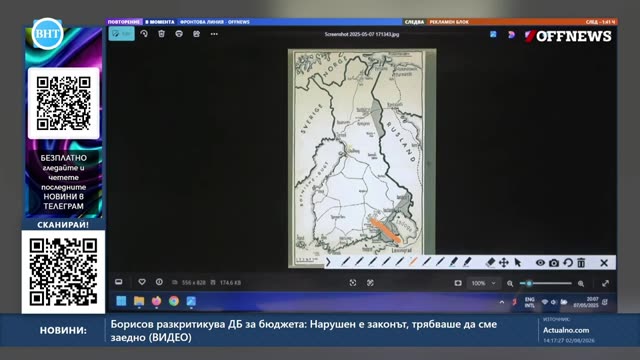Collapse annotation toolbar with the chevron
640x360 pixels.
[x=328, y=262]
